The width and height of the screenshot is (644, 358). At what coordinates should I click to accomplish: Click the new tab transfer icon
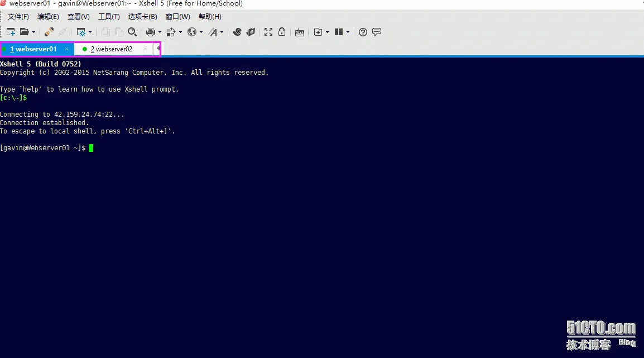tap(318, 32)
